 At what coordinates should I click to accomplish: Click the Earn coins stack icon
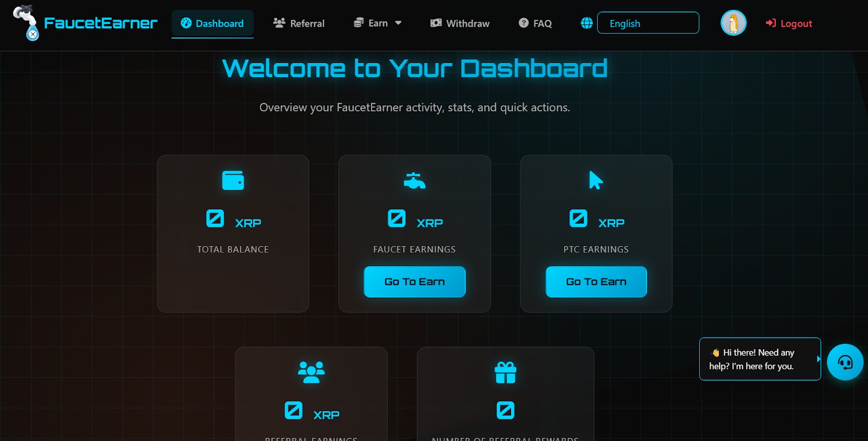pos(359,23)
